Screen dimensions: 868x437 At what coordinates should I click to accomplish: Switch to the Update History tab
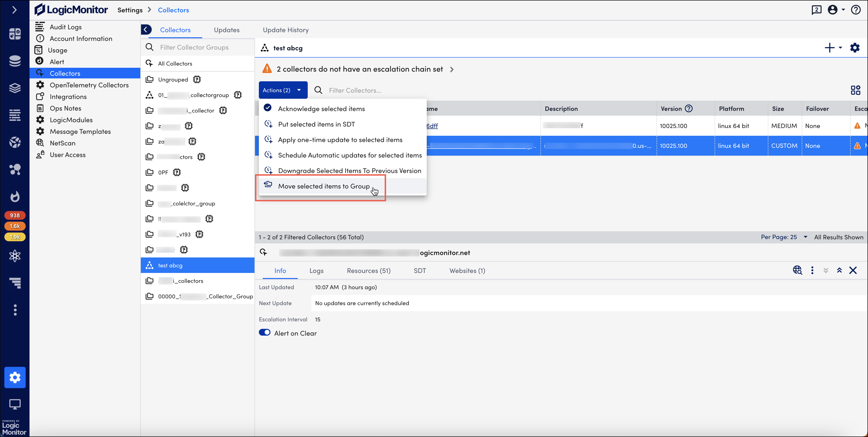pos(285,30)
